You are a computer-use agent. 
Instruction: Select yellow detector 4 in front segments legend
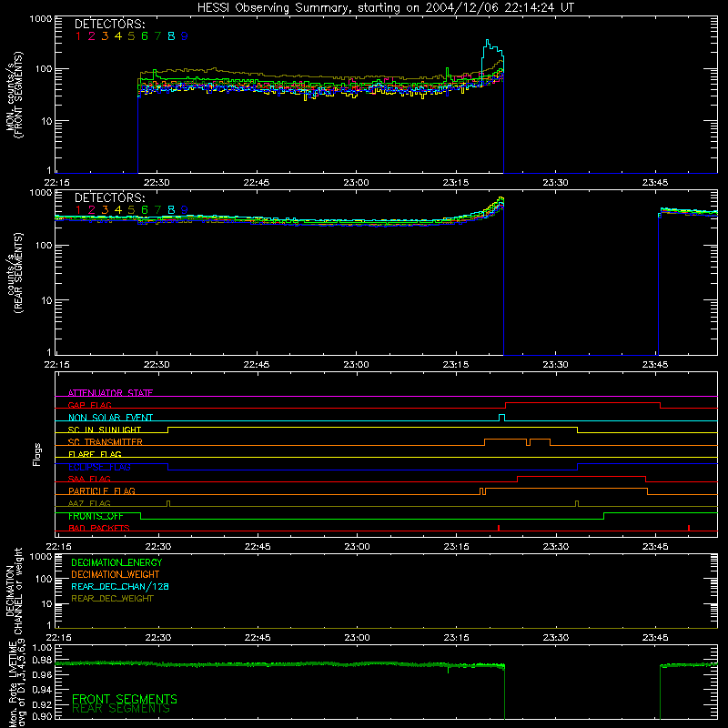tap(118, 36)
